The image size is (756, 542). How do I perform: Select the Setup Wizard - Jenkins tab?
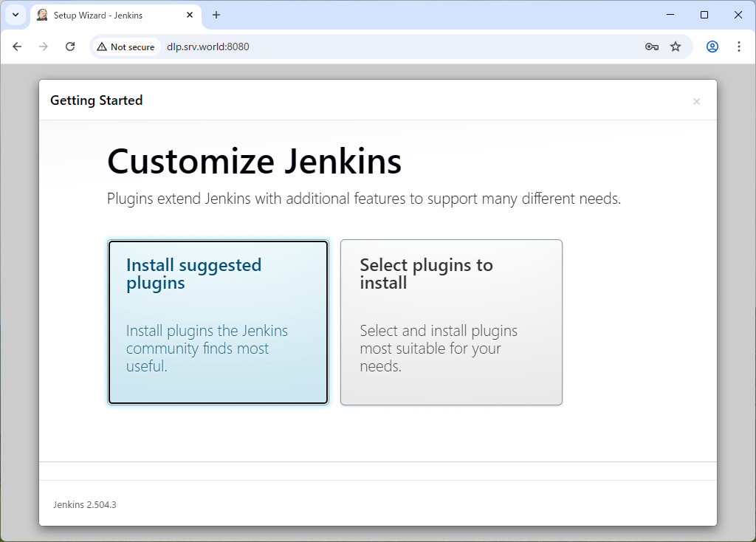tap(116, 16)
